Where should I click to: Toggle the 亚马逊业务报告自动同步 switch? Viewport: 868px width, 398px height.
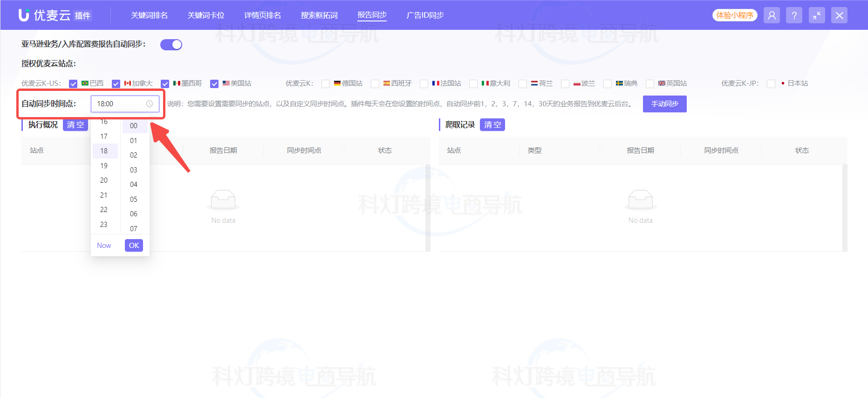click(x=171, y=45)
